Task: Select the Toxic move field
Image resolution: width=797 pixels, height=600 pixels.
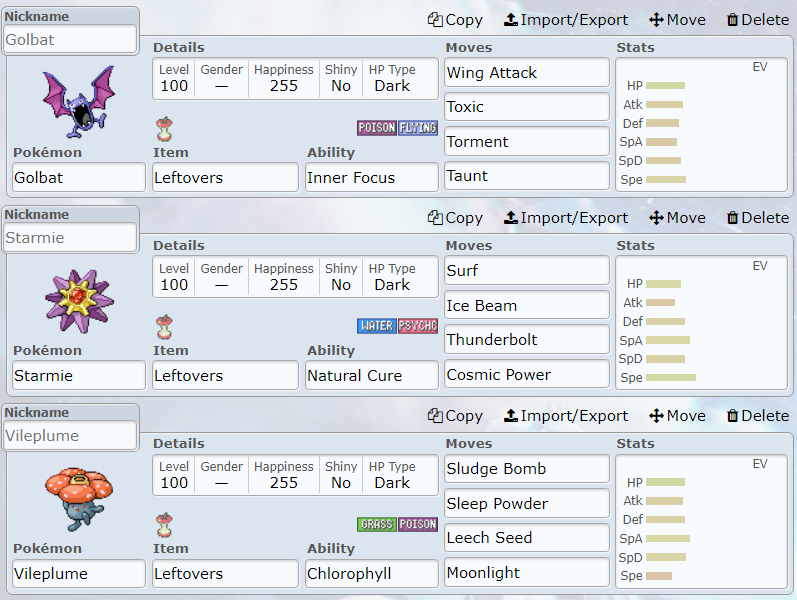Action: coord(527,107)
